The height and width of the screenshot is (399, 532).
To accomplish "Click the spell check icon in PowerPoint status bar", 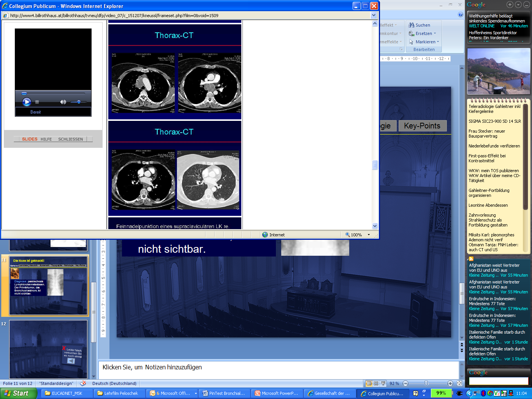I will point(83,383).
